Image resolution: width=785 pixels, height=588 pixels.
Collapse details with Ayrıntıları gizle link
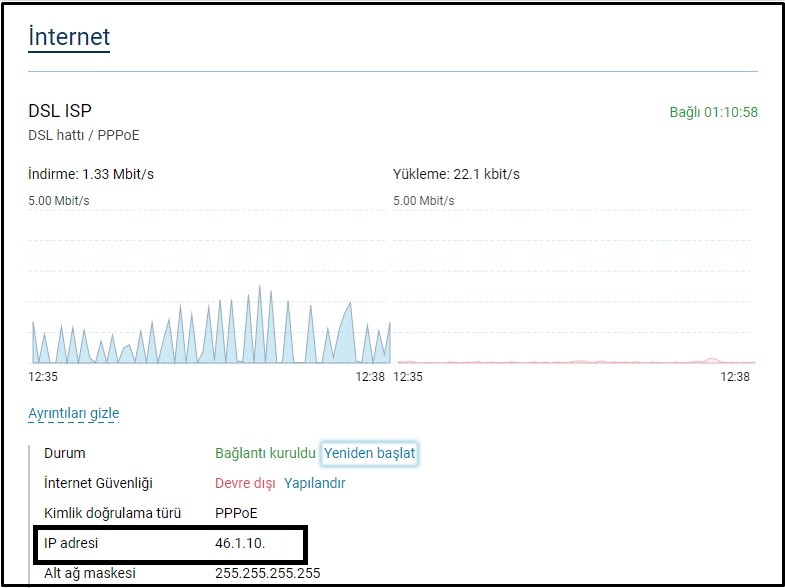[74, 413]
